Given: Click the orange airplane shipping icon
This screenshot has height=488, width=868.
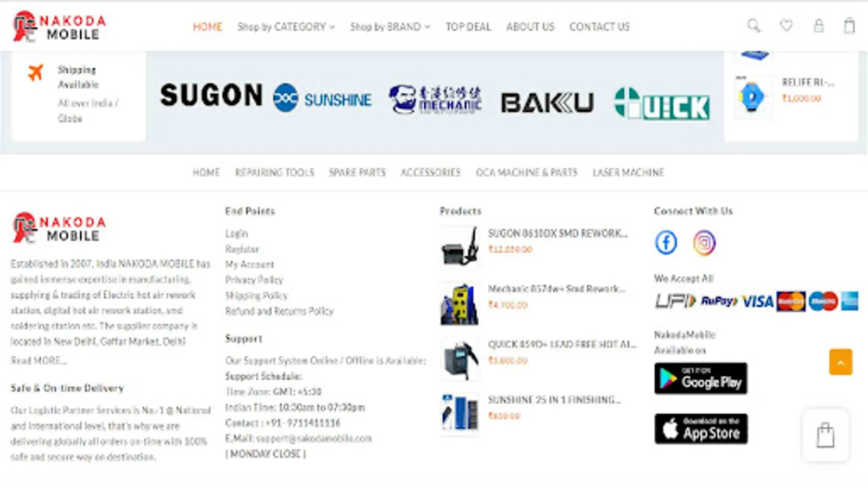Looking at the screenshot, I should click(x=35, y=72).
